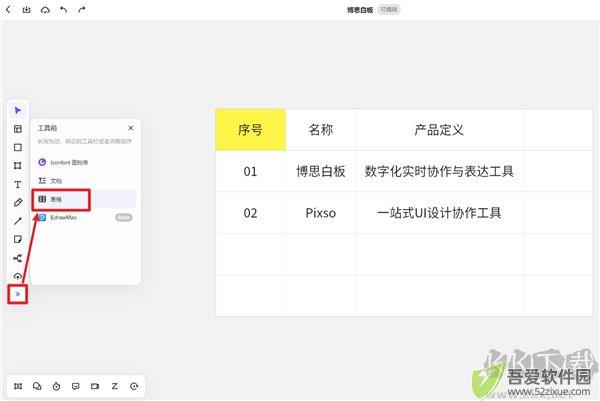The height and width of the screenshot is (401, 600).
Task: Click the last circular icon in bottom toolbar
Action: coord(134,386)
